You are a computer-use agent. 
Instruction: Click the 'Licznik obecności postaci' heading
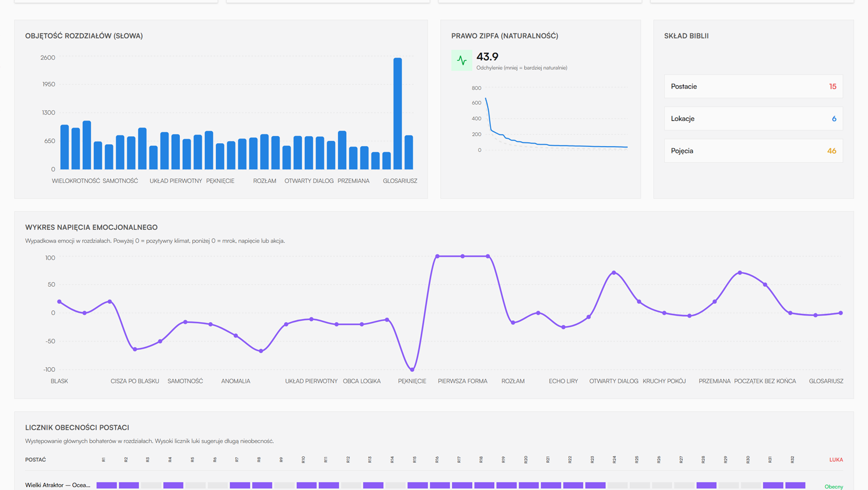point(77,427)
